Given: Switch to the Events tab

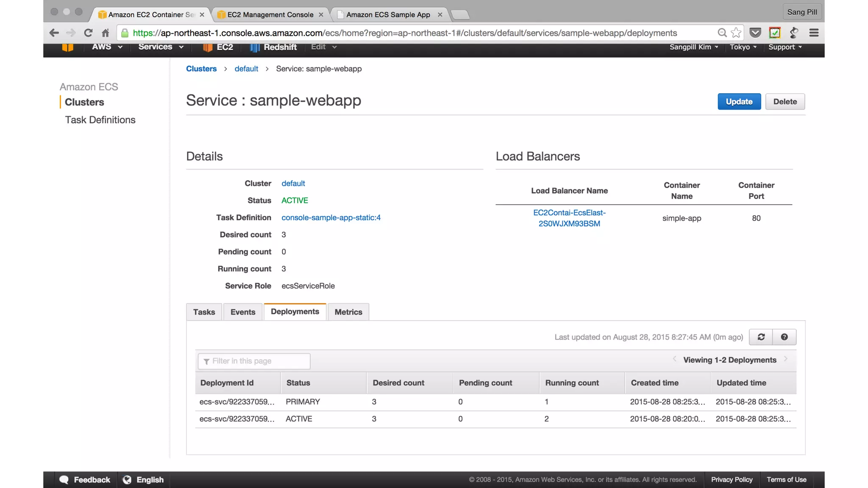Looking at the screenshot, I should tap(242, 312).
